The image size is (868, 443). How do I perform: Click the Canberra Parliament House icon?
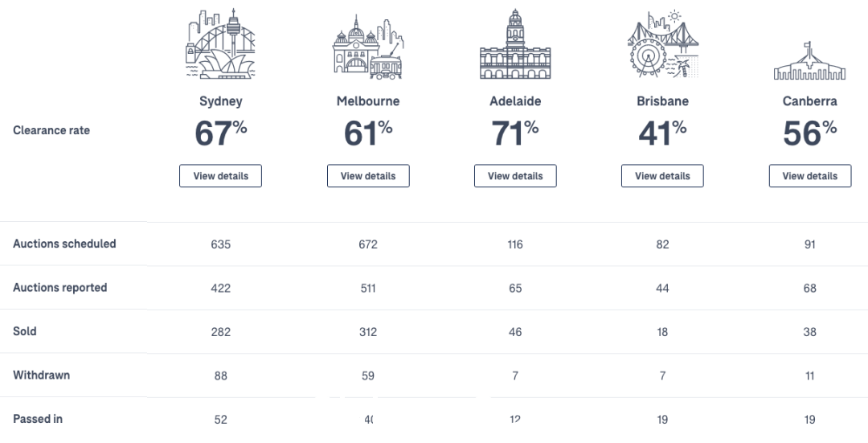pos(809,61)
